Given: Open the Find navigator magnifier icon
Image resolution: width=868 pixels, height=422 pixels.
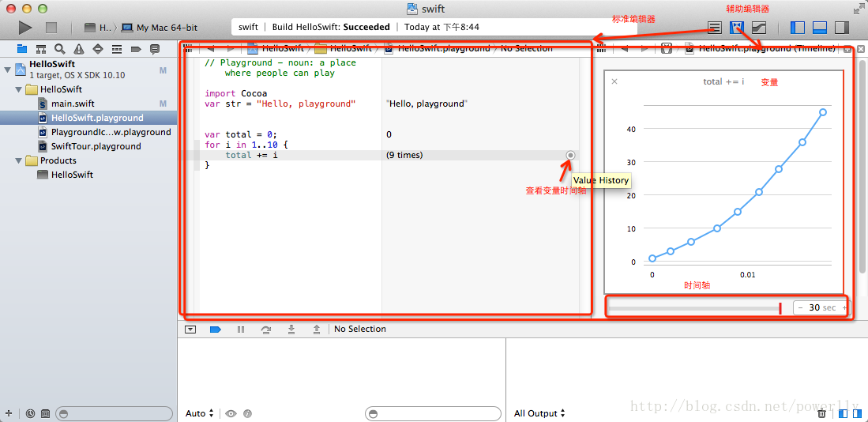Looking at the screenshot, I should 60,49.
